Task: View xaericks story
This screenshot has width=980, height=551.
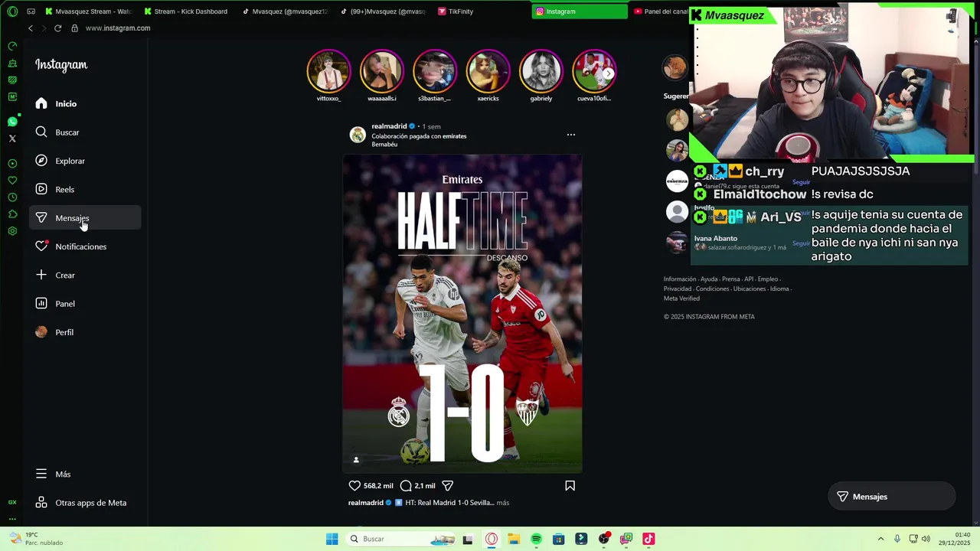Action: point(488,70)
